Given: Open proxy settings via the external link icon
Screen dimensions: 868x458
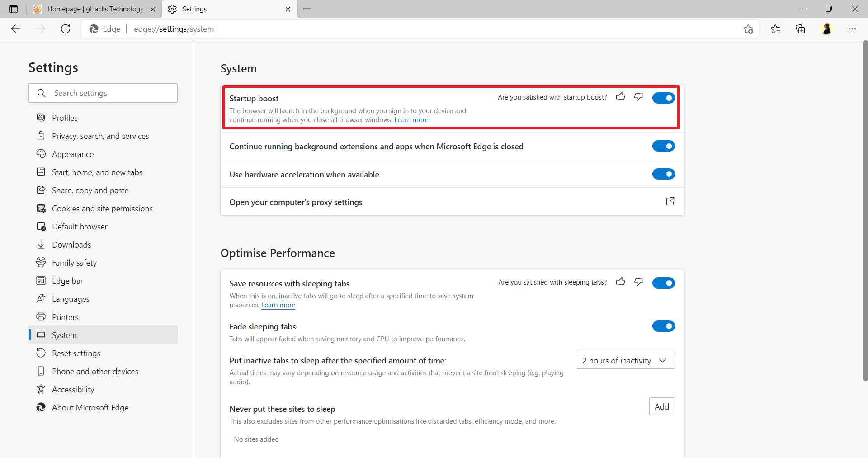Looking at the screenshot, I should pyautogui.click(x=670, y=201).
